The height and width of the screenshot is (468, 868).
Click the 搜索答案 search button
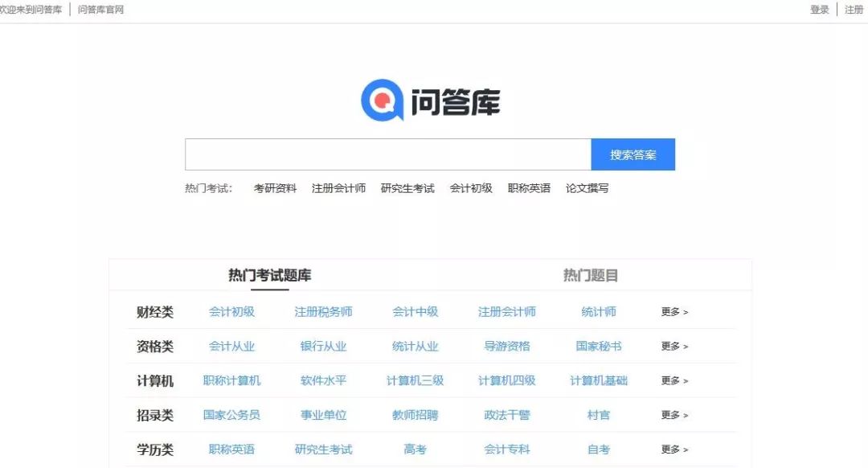pyautogui.click(x=633, y=154)
